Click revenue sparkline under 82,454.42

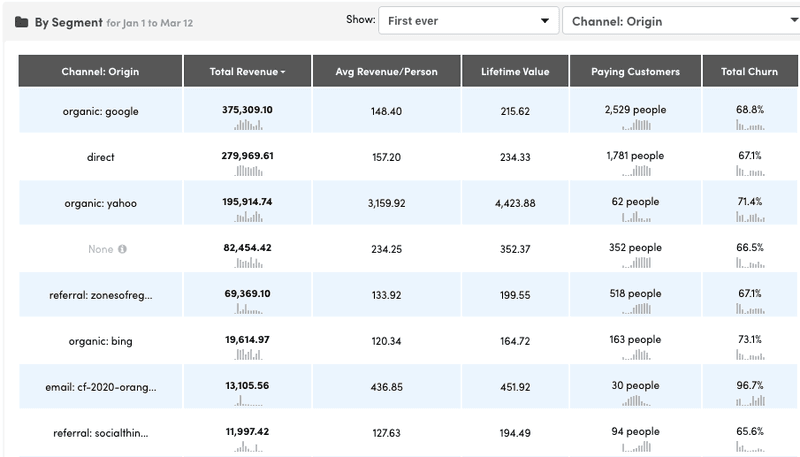[x=248, y=263]
